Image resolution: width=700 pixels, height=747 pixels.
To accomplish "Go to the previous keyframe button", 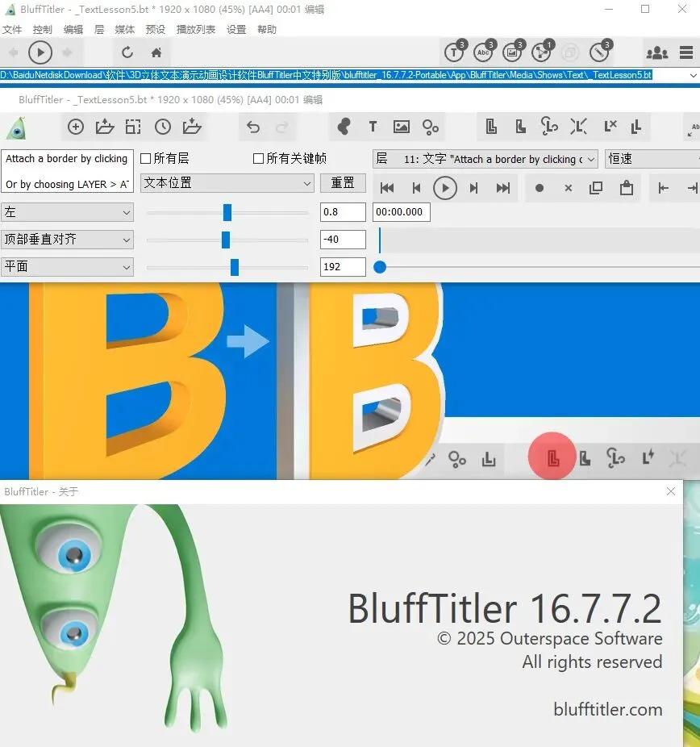I will point(416,188).
